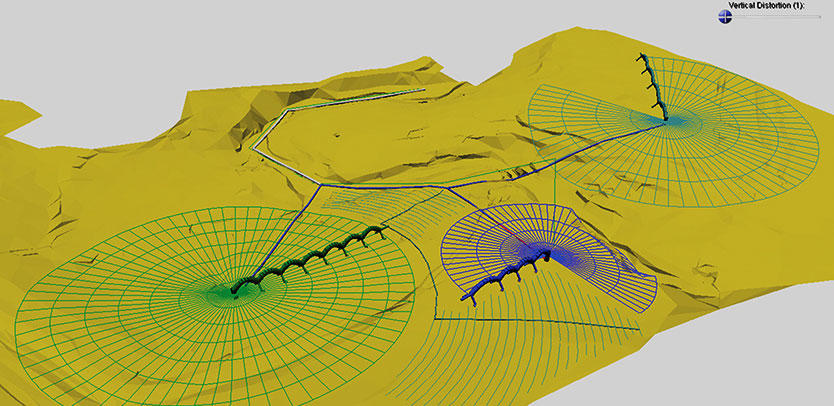Click the Vertical Distortion slider handle
The image size is (834, 406).
point(725,17)
